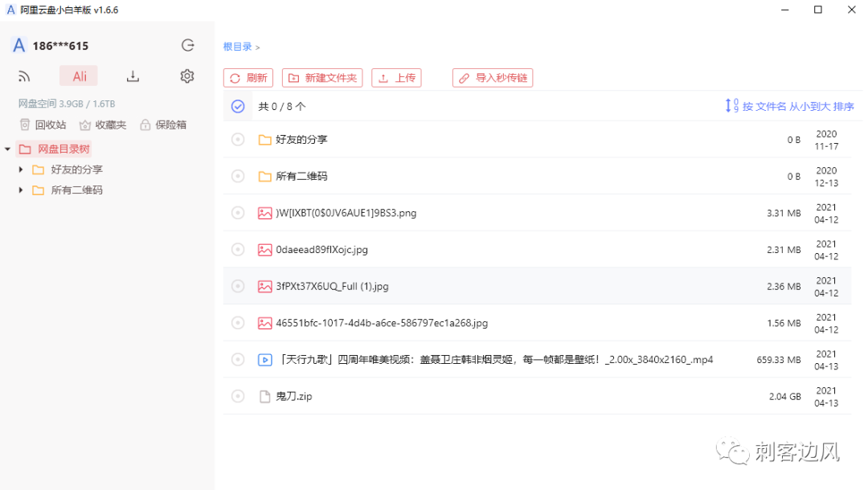Collapse the 网盘目录树 tree arrow

click(8, 149)
